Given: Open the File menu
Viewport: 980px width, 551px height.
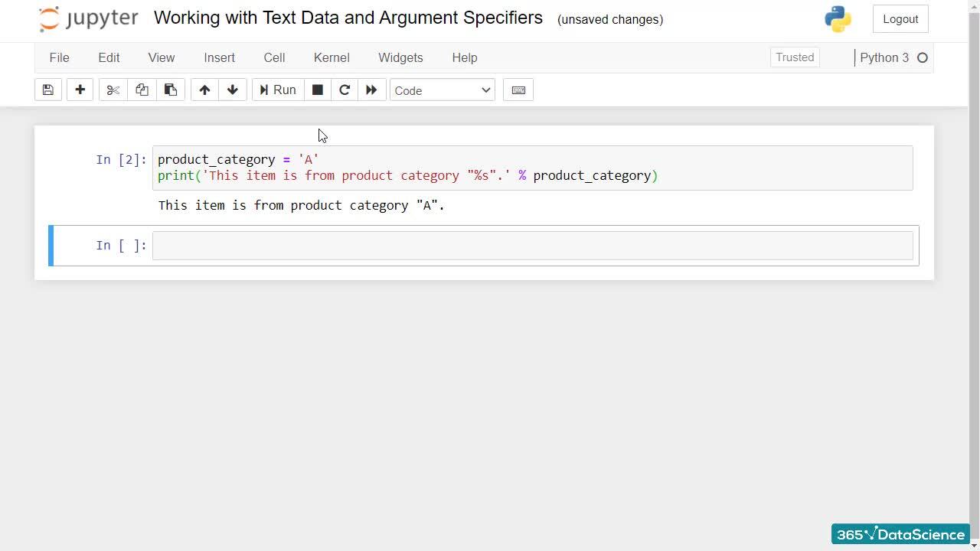Looking at the screenshot, I should click(x=59, y=57).
